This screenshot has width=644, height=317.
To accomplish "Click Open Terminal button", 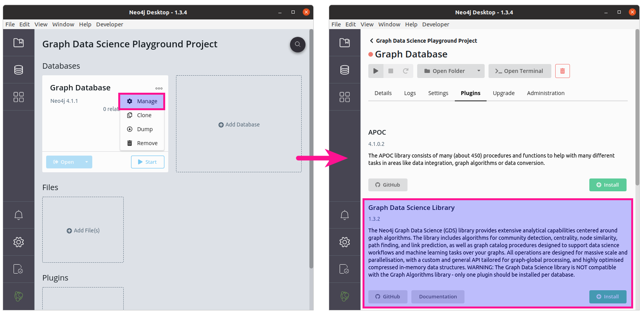I will point(520,71).
